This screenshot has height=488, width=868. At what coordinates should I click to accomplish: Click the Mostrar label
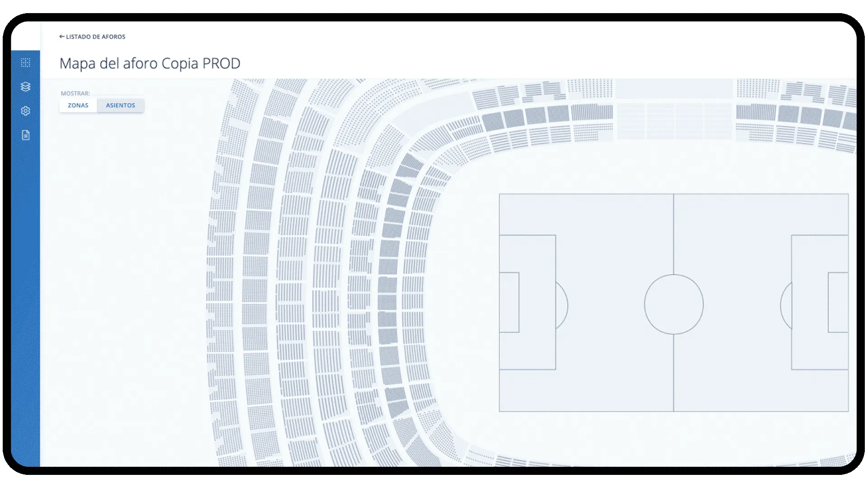coord(75,94)
